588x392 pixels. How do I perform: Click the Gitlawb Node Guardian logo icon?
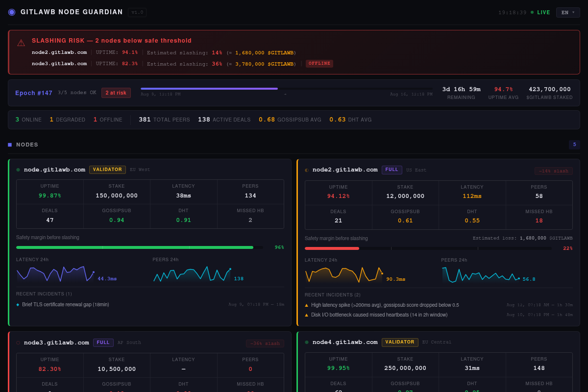point(12,12)
